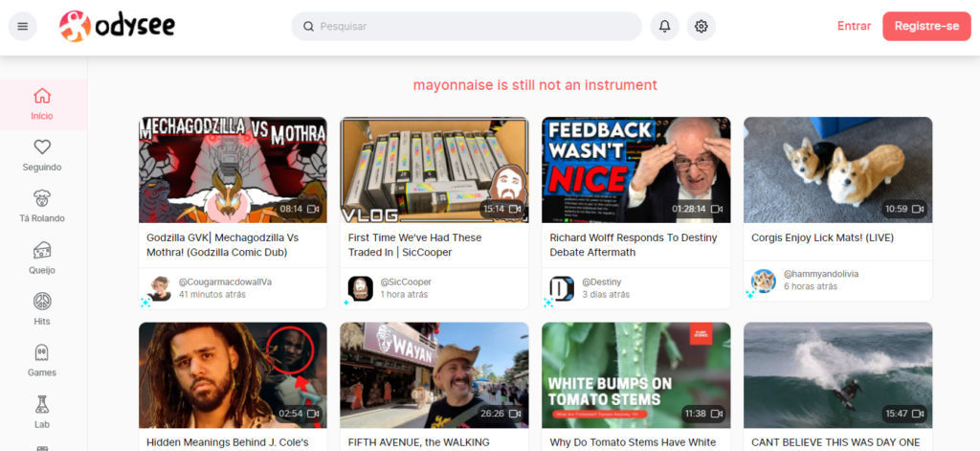The image size is (980, 451).
Task: Open the White Bumps on Tomato Stems thumbnail
Action: tap(636, 375)
